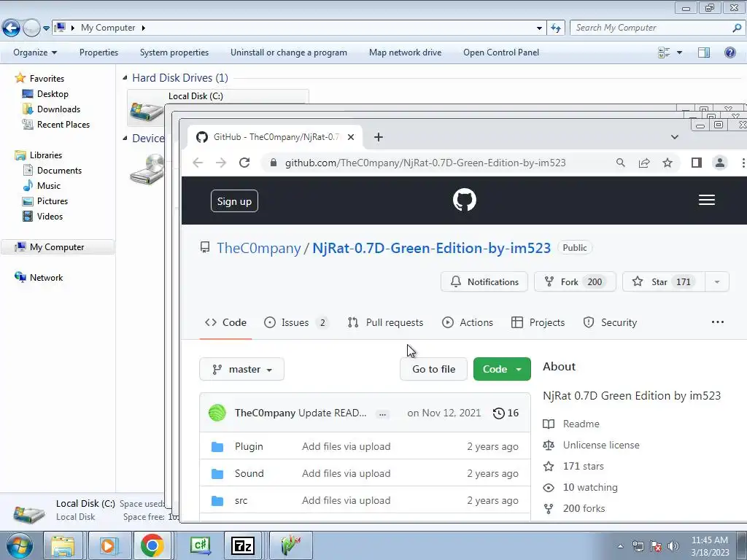The width and height of the screenshot is (747, 560).
Task: Collapse the Hard Disk Drives group
Action: pos(125,77)
